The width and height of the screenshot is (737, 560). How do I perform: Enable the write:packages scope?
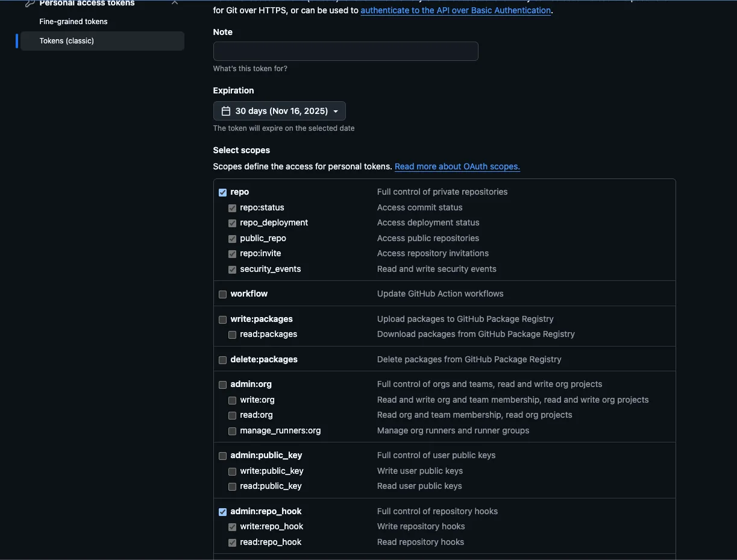pyautogui.click(x=222, y=319)
